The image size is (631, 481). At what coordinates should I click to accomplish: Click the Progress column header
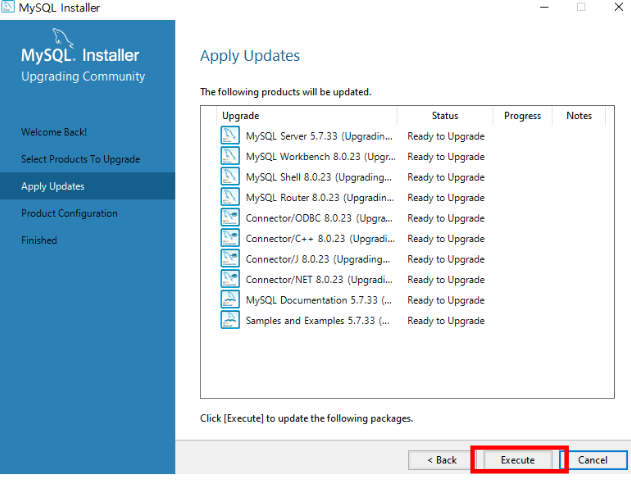[x=522, y=116]
